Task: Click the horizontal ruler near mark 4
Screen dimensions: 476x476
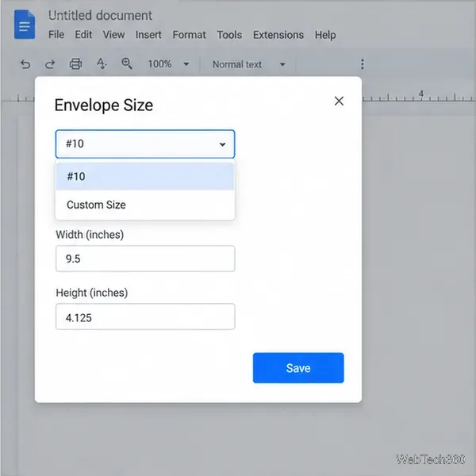Action: click(x=420, y=94)
